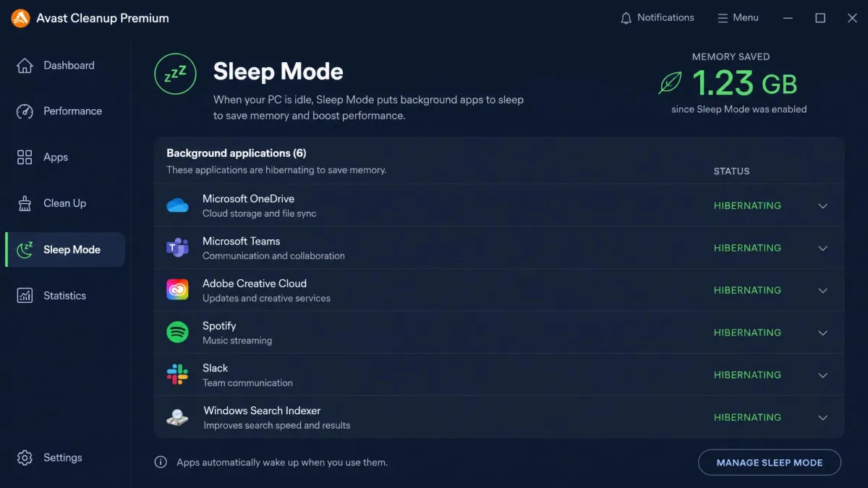
Task: Click the Sleep Mode moon icon in sidebar
Action: tap(25, 250)
